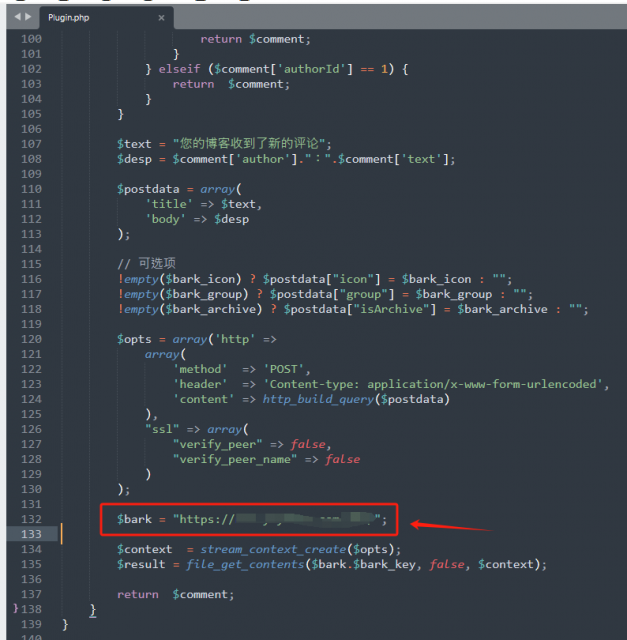Go to previous tab with left arrow
The width and height of the screenshot is (627, 640).
(x=18, y=17)
